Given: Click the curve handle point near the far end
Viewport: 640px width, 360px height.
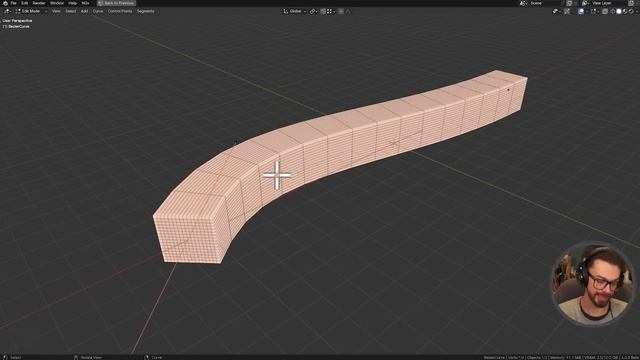Looking at the screenshot, I should tap(508, 90).
